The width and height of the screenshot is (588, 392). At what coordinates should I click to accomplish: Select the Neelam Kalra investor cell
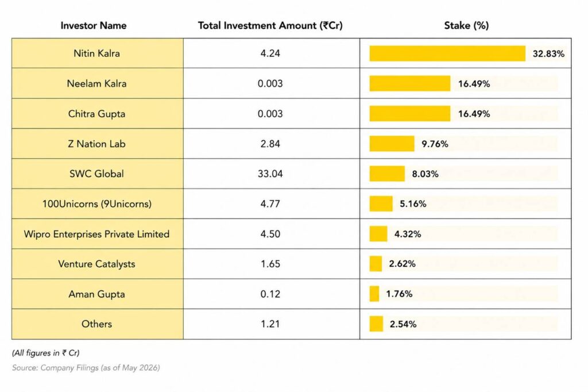(x=98, y=83)
